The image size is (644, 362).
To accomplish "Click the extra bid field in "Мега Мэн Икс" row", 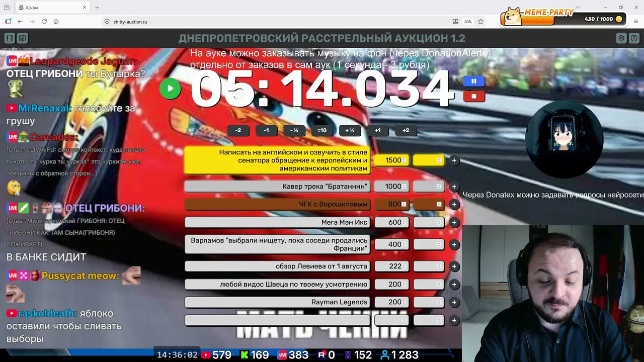I will pyautogui.click(x=429, y=222).
